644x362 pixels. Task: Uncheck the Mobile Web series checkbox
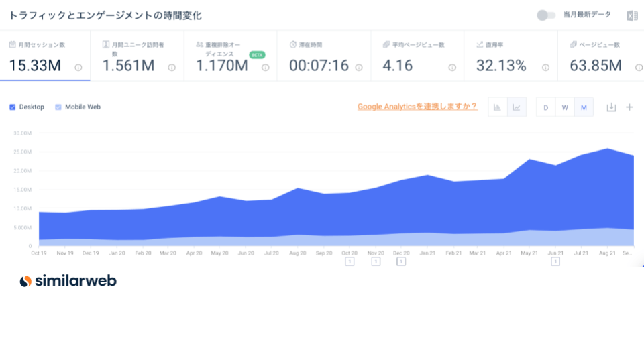[x=58, y=107]
